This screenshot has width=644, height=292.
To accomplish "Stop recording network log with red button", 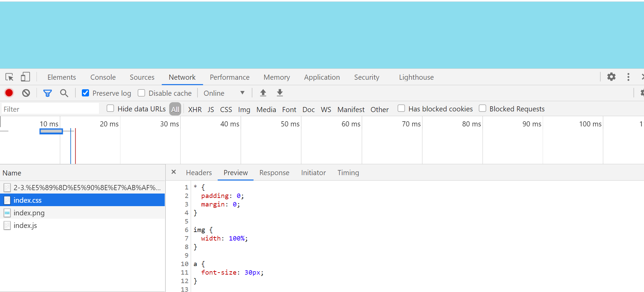I will 9,93.
